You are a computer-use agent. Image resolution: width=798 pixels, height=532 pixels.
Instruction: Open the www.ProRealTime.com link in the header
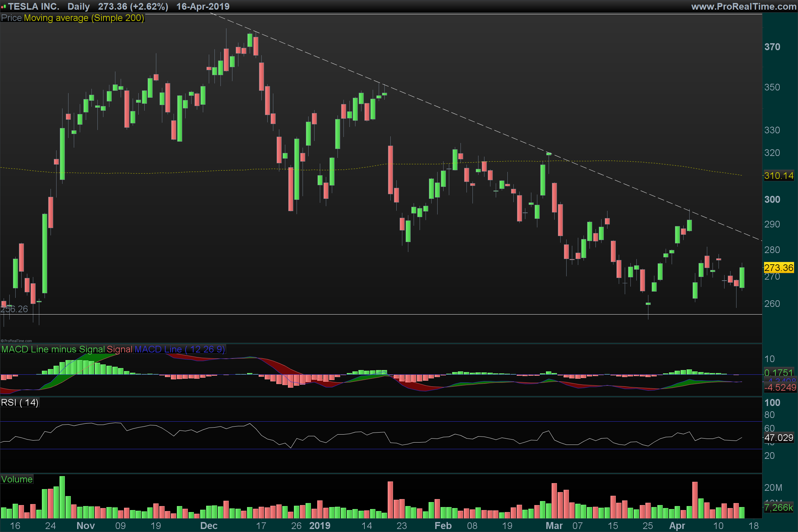743,6
